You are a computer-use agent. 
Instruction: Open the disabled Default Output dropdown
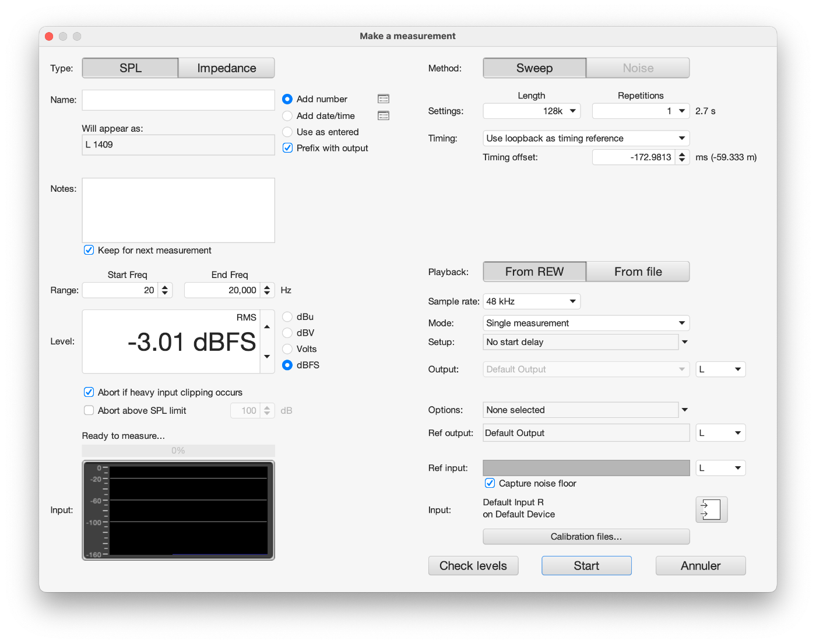click(586, 369)
